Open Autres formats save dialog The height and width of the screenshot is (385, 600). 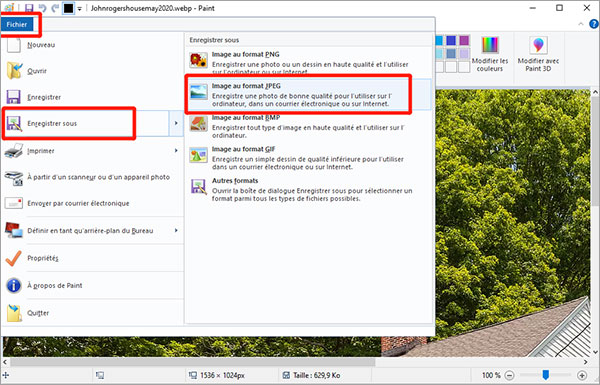point(308,189)
